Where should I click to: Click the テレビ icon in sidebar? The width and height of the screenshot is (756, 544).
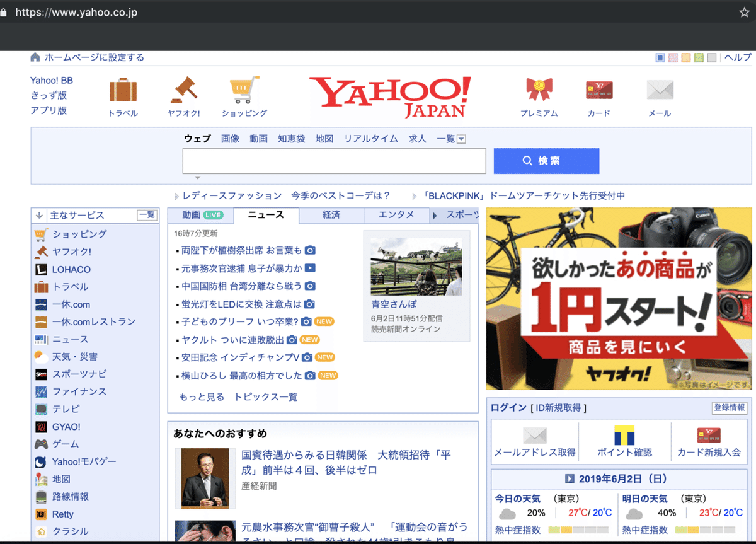click(41, 409)
